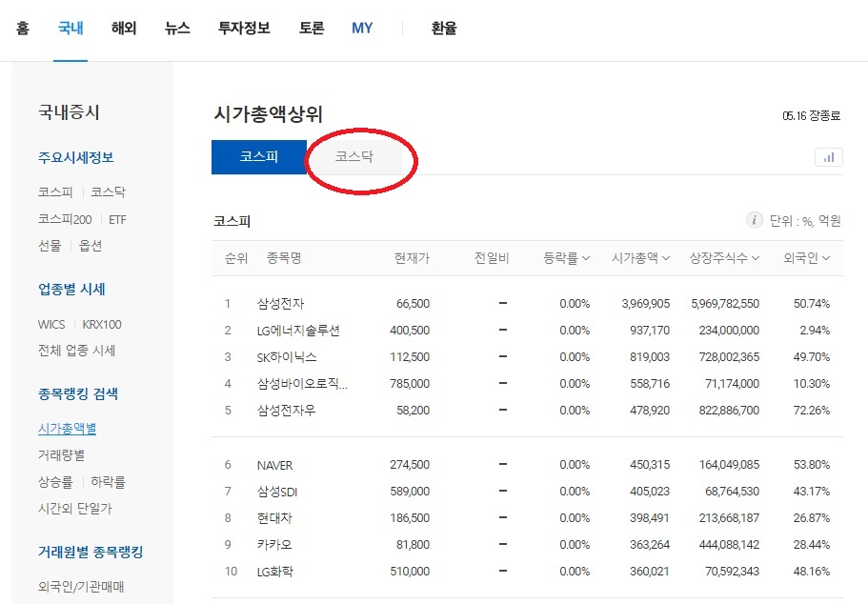Open the MY menu
This screenshot has height=604, width=868.
pyautogui.click(x=362, y=29)
